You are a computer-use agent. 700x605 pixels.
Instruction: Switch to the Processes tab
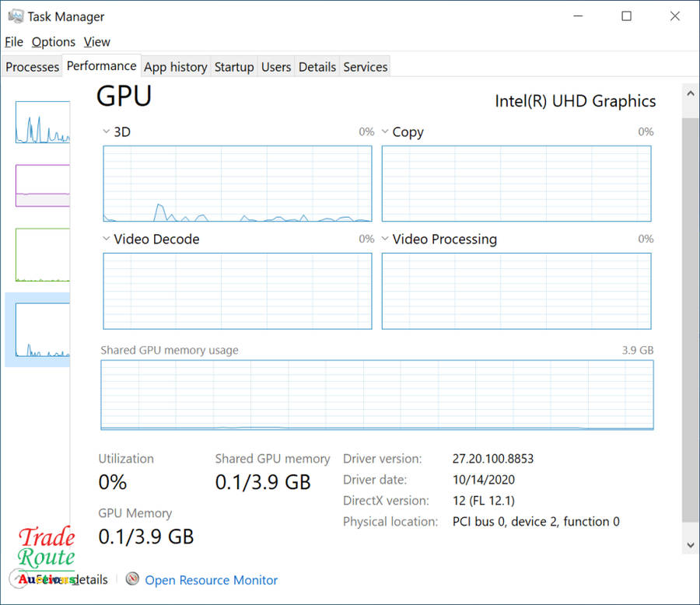point(32,67)
